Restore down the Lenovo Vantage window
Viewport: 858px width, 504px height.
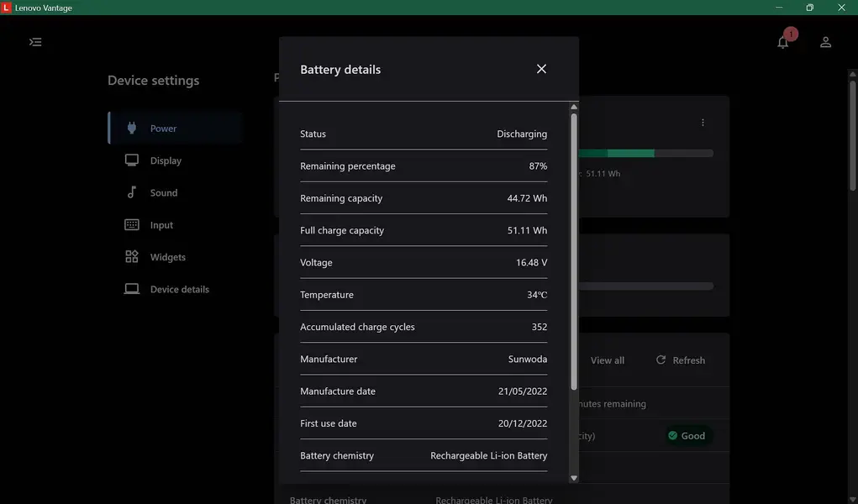[x=810, y=8]
